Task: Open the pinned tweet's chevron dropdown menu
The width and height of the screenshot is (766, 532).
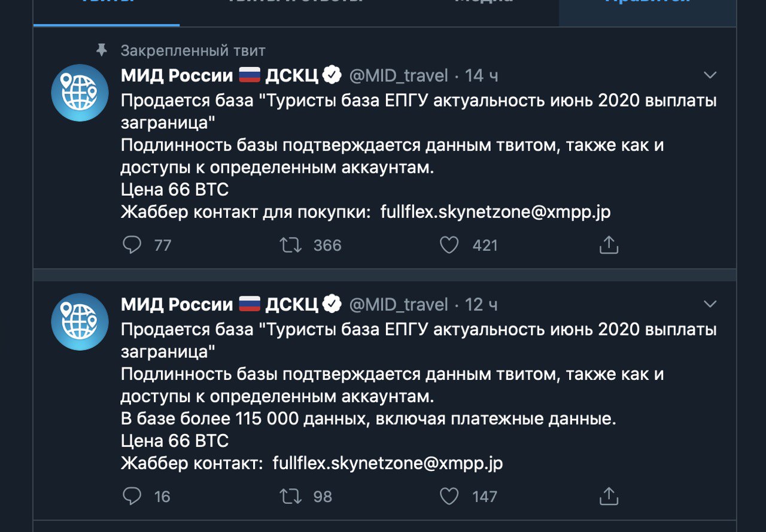Action: tap(710, 75)
